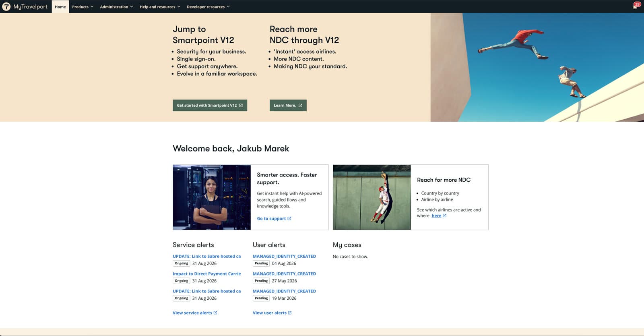
Task: Click 'Welcome back, Jakub Marek' heading
Action: click(x=231, y=149)
